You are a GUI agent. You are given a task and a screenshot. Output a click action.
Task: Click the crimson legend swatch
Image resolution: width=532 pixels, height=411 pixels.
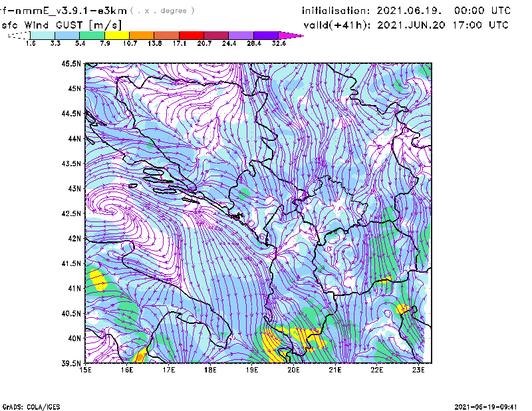(x=216, y=35)
